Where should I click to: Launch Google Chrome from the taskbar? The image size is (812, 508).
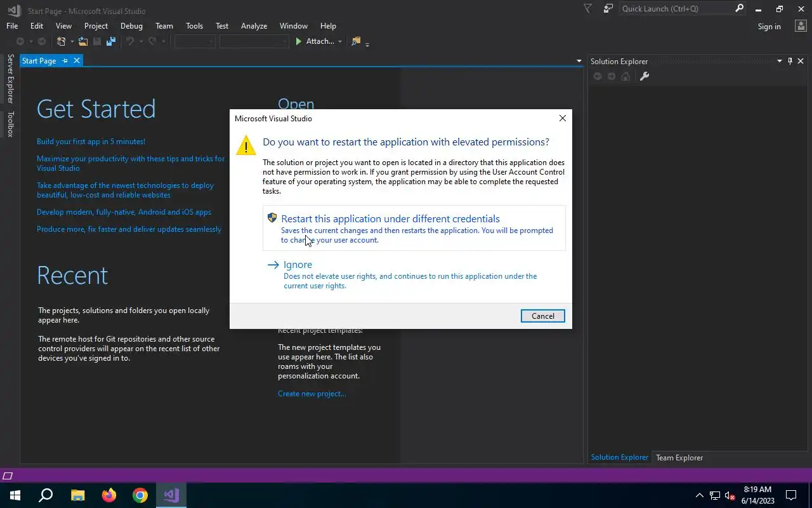(x=140, y=495)
